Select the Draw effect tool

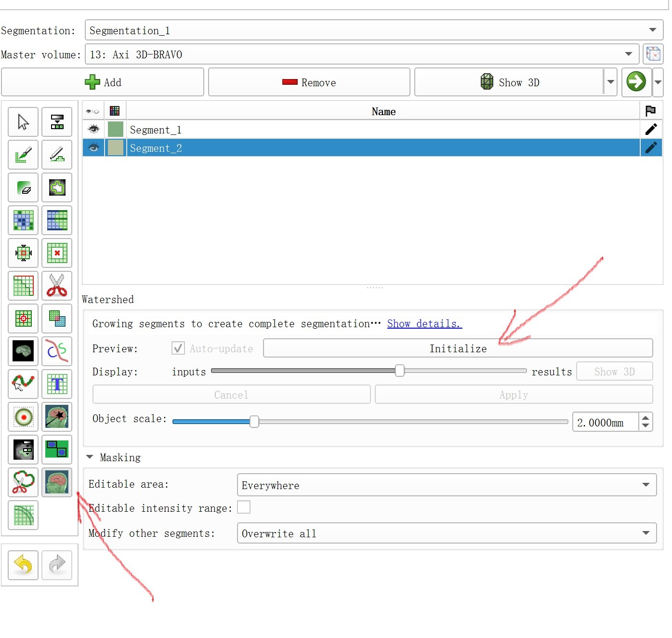pyautogui.click(x=57, y=155)
